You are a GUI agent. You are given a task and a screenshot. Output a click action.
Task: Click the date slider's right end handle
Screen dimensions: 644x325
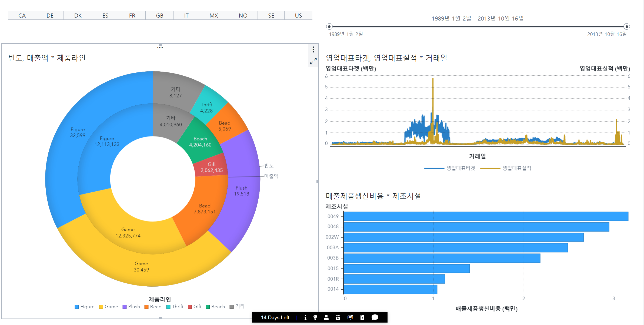pos(627,26)
